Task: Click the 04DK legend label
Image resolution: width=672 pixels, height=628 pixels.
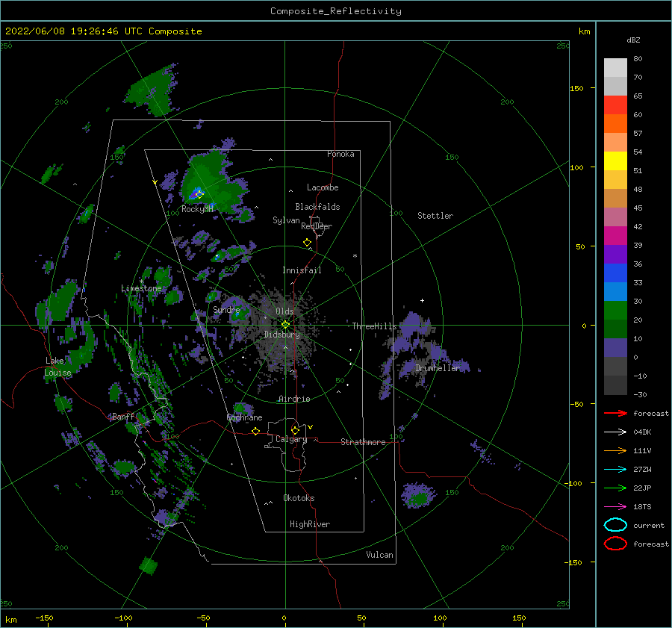Action: click(642, 432)
